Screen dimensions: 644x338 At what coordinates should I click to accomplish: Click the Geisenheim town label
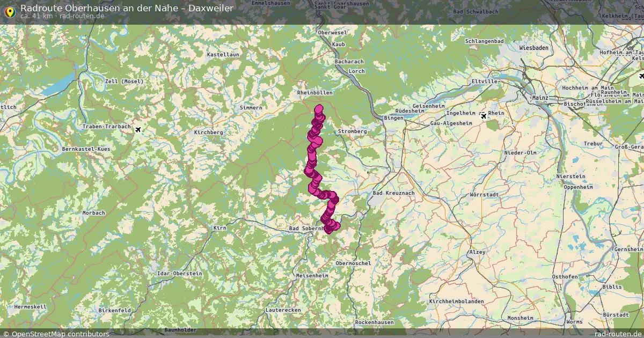click(428, 107)
